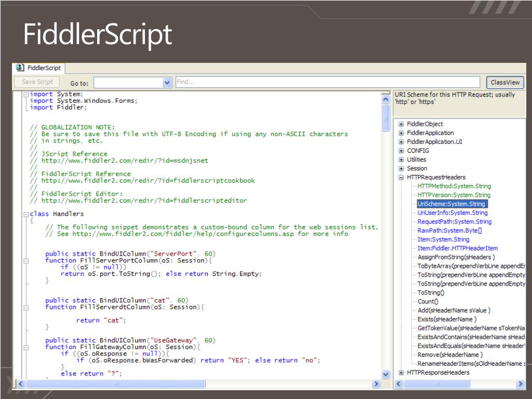
Task: Focus the Find... search field
Action: coord(328,82)
